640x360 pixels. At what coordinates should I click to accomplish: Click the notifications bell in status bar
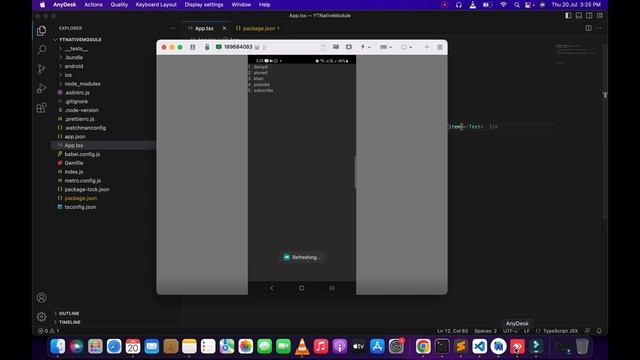(599, 331)
